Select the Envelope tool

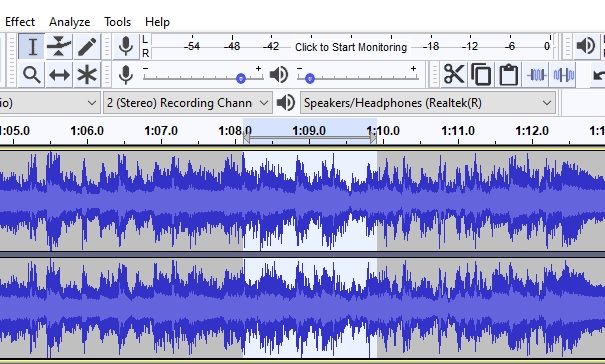pos(59,47)
